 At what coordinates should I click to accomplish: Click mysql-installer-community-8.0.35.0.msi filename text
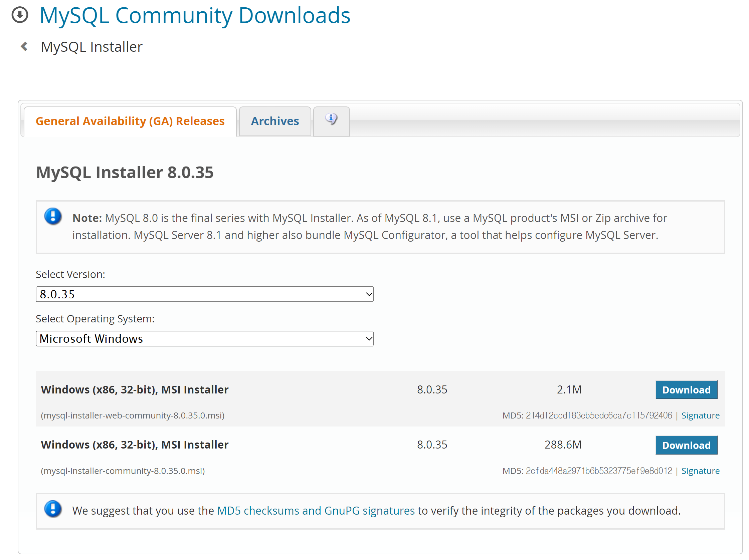pyautogui.click(x=123, y=471)
